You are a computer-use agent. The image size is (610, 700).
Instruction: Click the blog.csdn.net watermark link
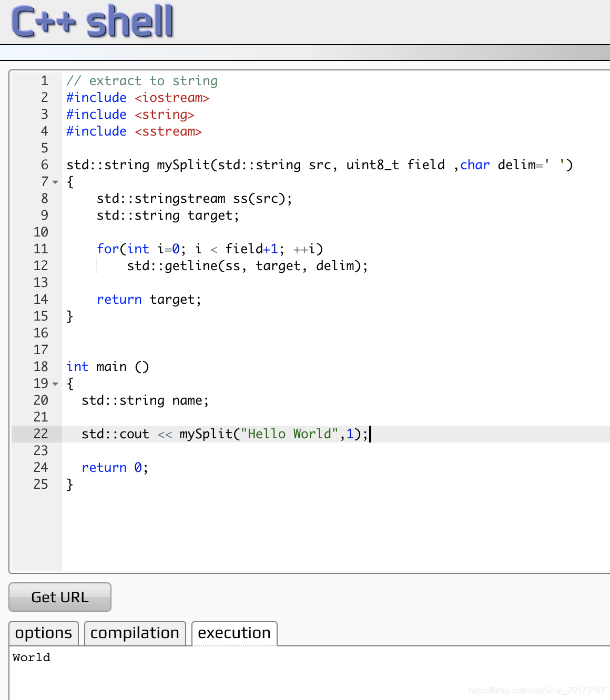536,690
